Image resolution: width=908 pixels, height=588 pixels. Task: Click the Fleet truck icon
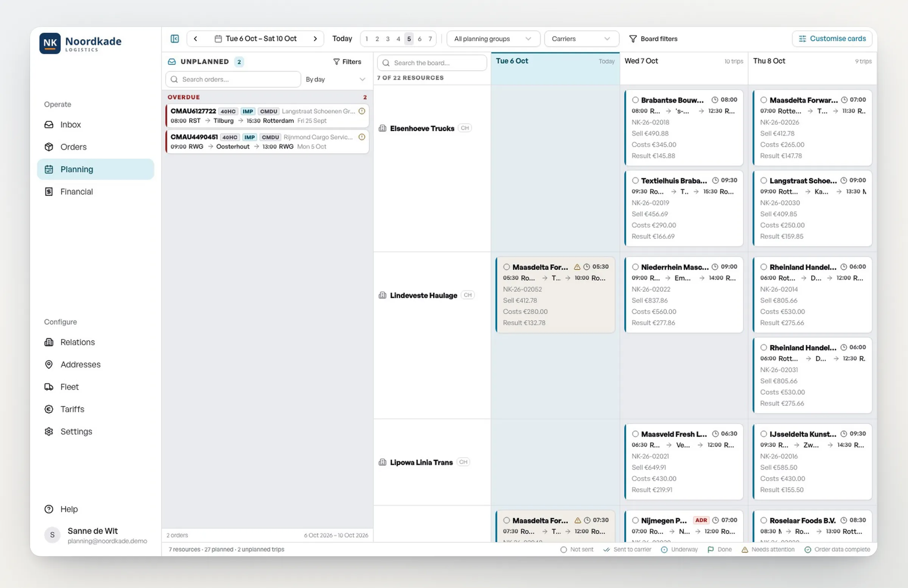[x=49, y=387]
